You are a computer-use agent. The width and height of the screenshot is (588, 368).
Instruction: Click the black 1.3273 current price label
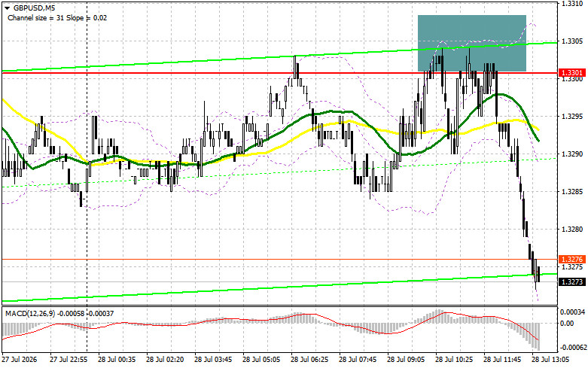[x=571, y=281]
